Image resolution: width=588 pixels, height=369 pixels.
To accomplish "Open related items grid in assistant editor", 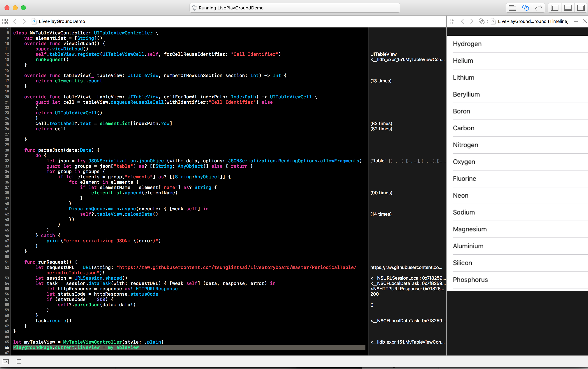I will [x=452, y=22].
